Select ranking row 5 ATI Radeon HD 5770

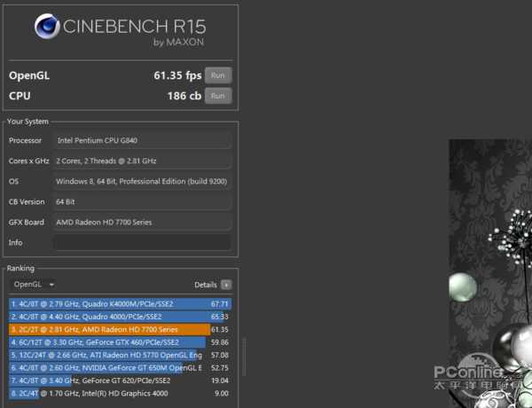click(x=120, y=355)
